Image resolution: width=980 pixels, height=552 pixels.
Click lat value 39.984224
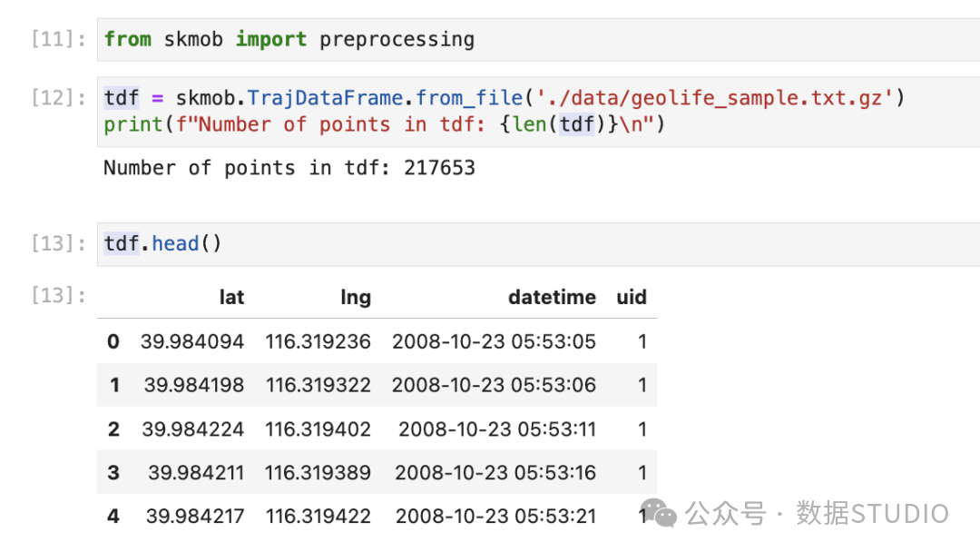pyautogui.click(x=193, y=429)
